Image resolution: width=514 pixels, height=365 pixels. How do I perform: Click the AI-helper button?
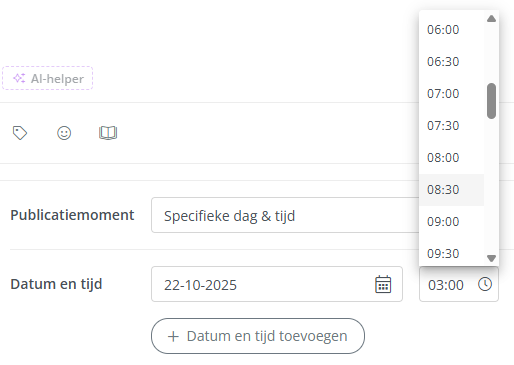(x=47, y=78)
